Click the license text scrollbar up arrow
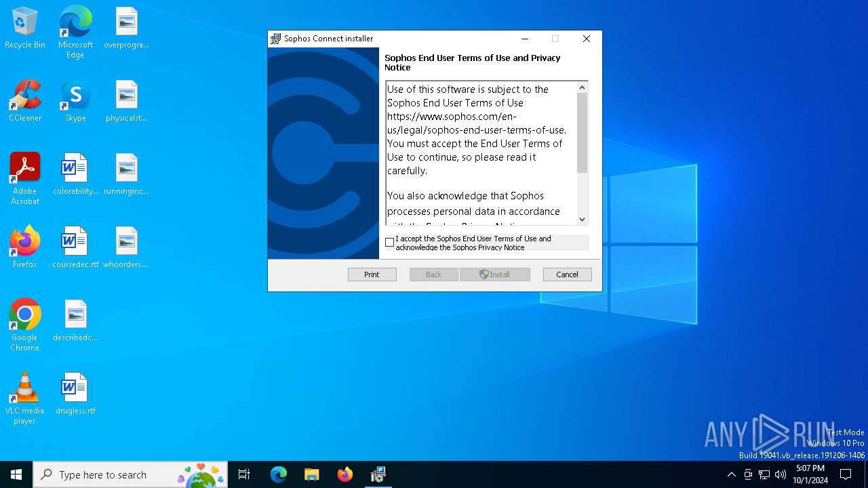This screenshot has height=488, width=868. tap(582, 87)
